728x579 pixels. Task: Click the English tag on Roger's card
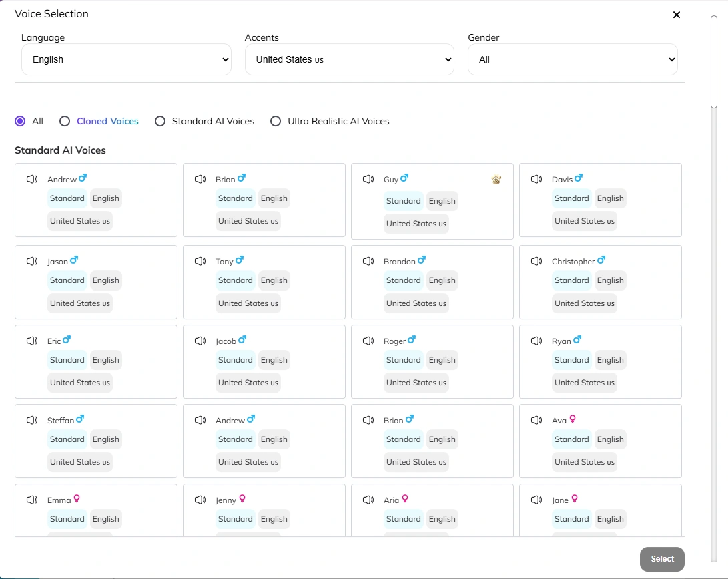[x=442, y=360]
